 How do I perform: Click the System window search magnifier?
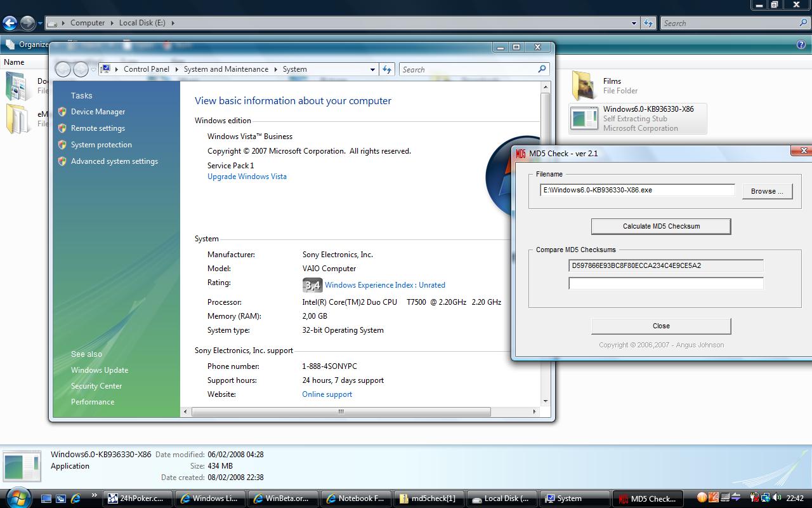click(x=542, y=69)
